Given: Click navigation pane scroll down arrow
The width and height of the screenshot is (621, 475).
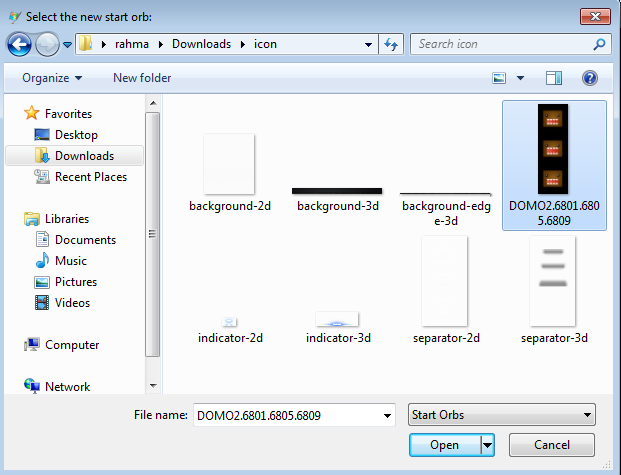Looking at the screenshot, I should coord(153,385).
